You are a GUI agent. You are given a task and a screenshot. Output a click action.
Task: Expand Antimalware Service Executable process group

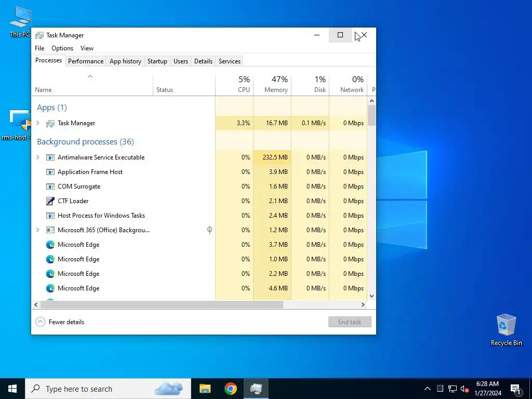[x=38, y=157]
